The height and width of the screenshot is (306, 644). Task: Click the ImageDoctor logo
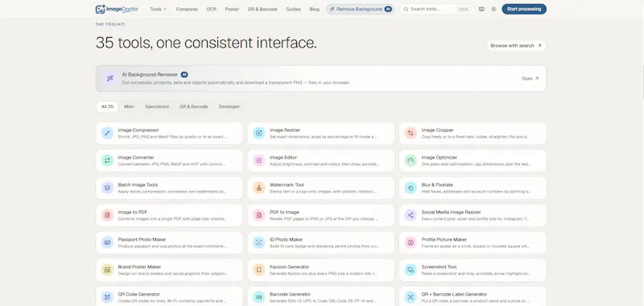(117, 9)
